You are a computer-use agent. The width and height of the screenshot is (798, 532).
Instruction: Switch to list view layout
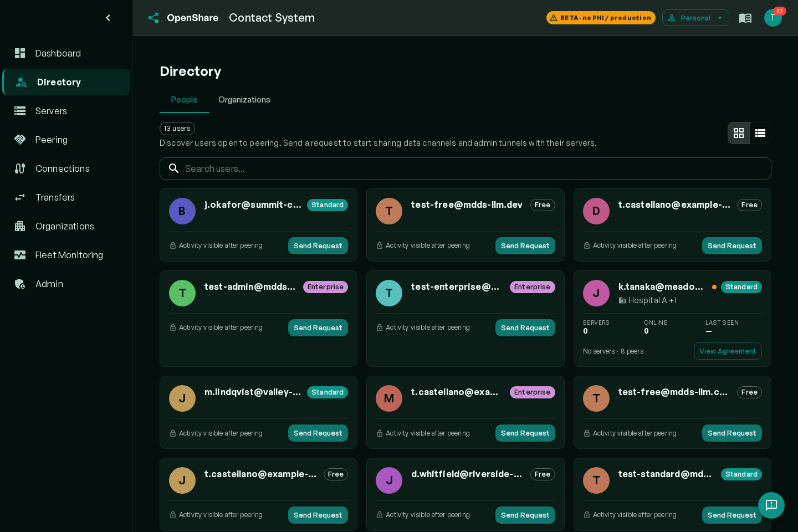760,133
